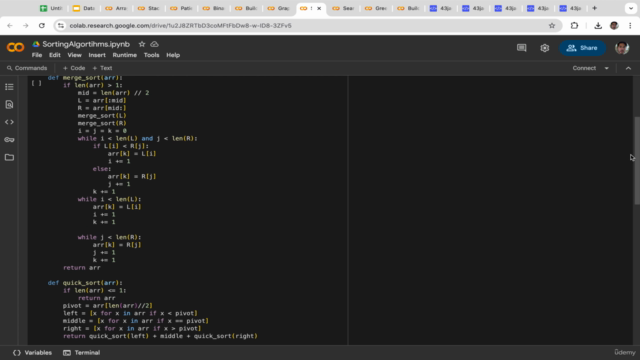640x360 pixels.
Task: Expand Connect options dropdown arrow
Action: coord(607,68)
